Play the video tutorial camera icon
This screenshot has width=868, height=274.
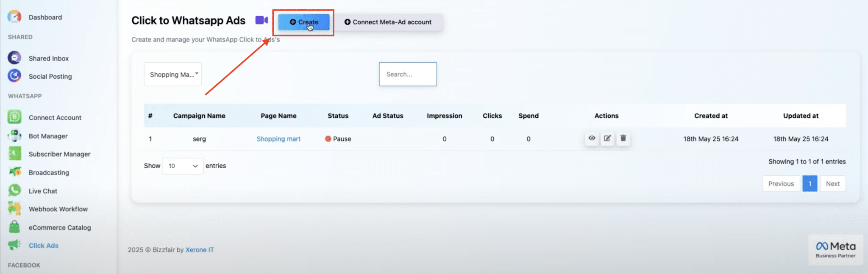pyautogui.click(x=262, y=20)
